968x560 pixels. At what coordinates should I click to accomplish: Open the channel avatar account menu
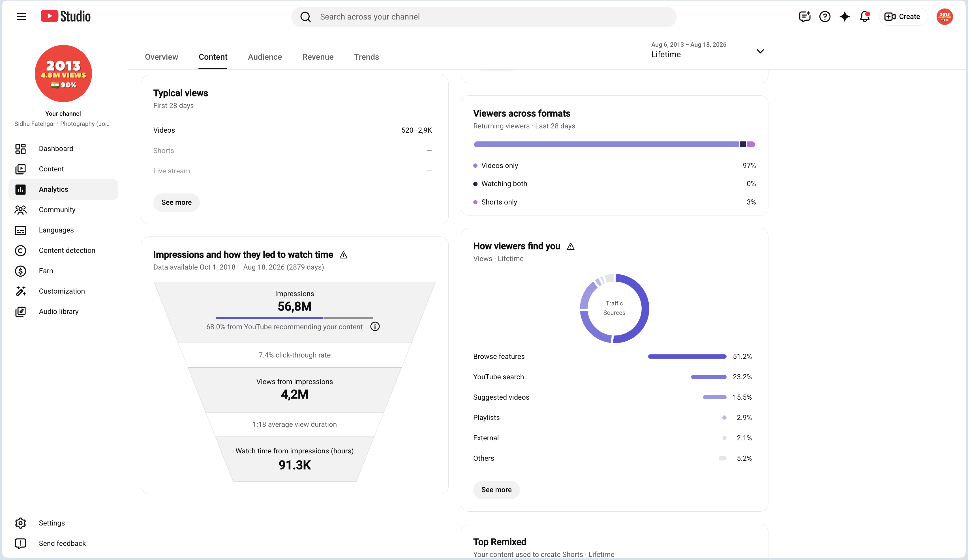click(945, 16)
